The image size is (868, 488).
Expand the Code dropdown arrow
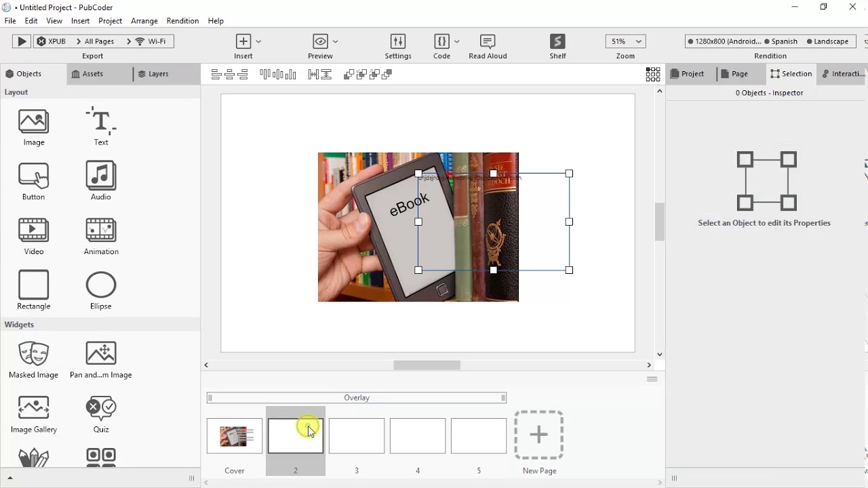pyautogui.click(x=456, y=41)
